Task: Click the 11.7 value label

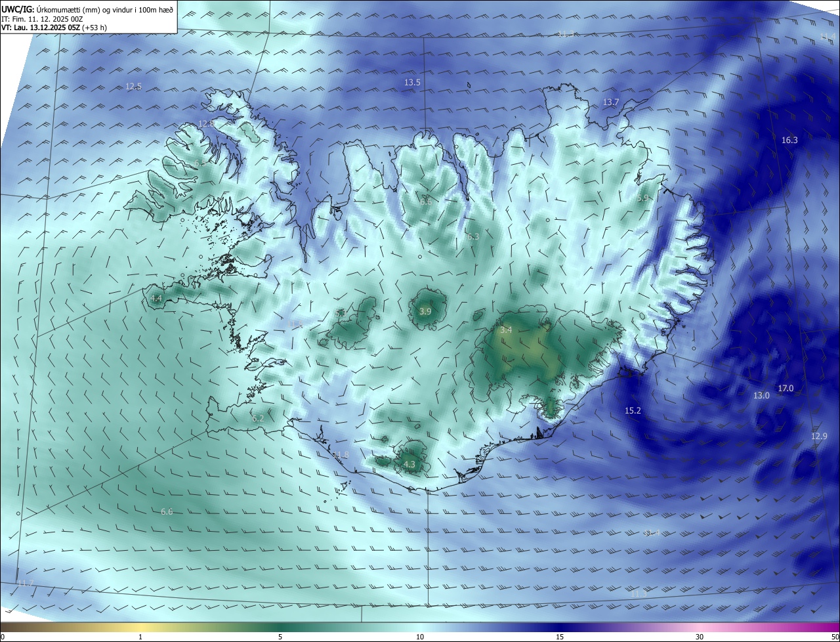Action: click(25, 583)
